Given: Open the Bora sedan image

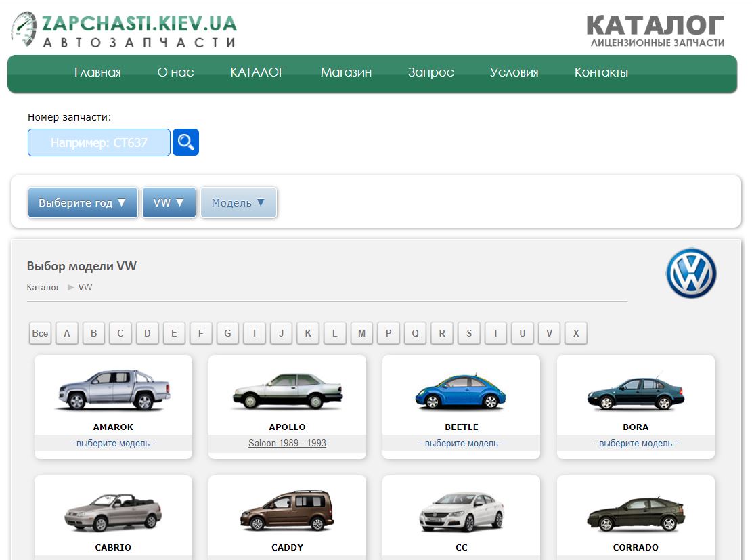Looking at the screenshot, I should [636, 393].
